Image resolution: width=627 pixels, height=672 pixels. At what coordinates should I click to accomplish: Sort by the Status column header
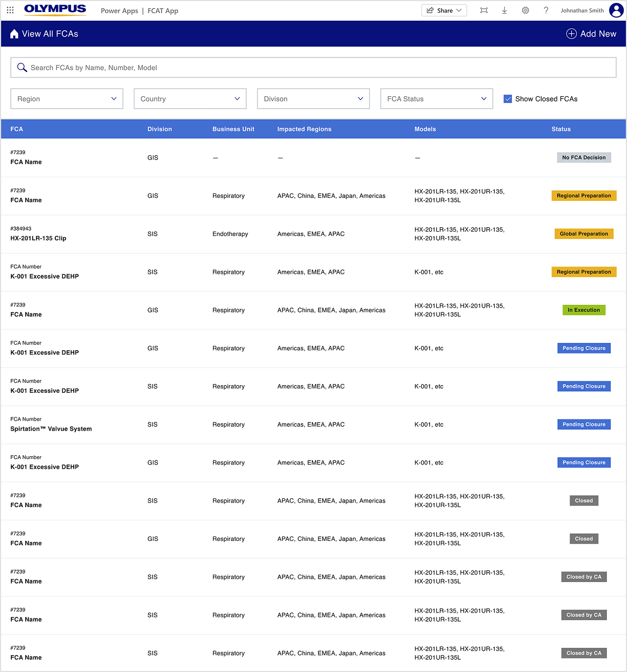tap(560, 129)
